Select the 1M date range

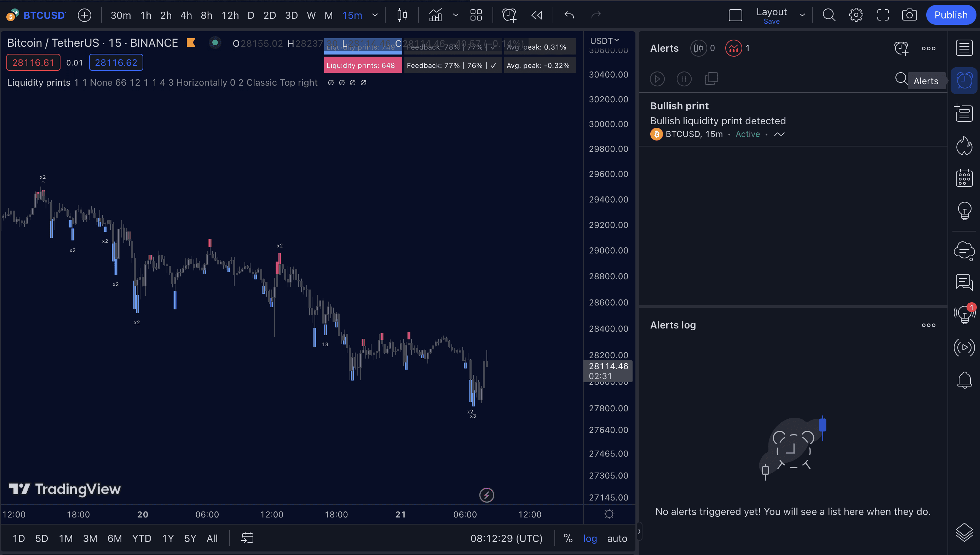point(65,538)
